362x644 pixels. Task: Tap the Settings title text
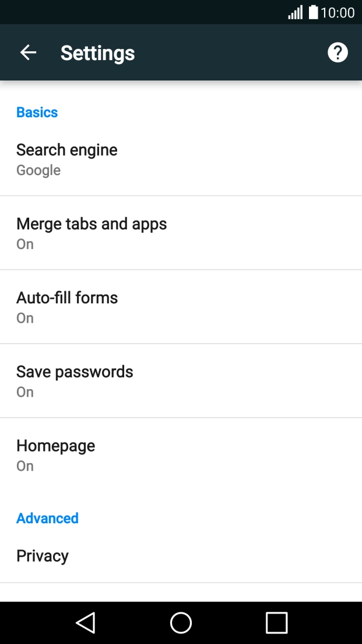97,53
